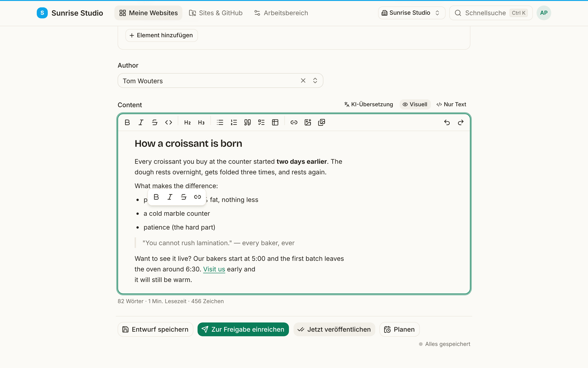Insert a bulleted list
Screen dimensions: 588x368
(x=220, y=122)
